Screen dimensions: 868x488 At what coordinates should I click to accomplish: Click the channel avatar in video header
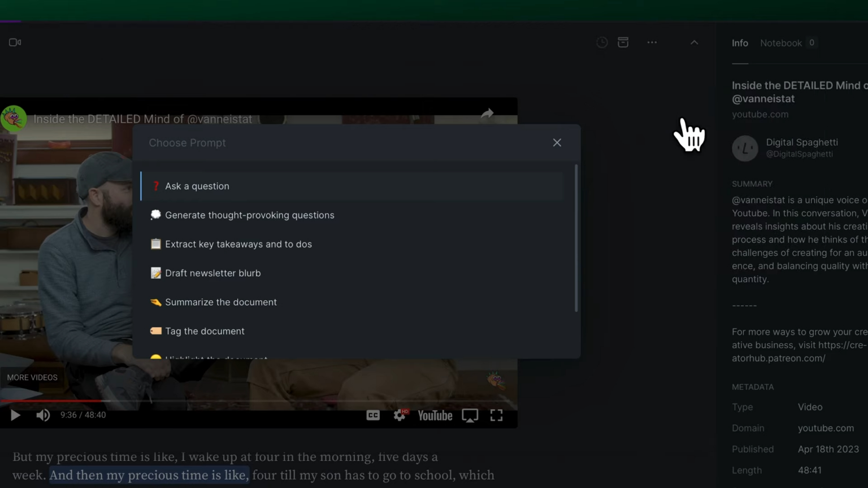point(14,119)
